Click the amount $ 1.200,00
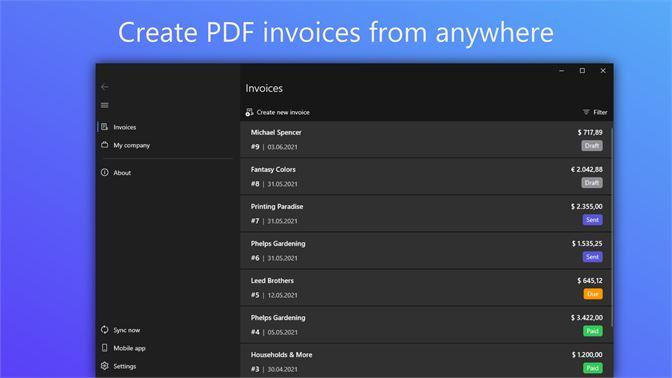672x378 pixels. click(587, 355)
